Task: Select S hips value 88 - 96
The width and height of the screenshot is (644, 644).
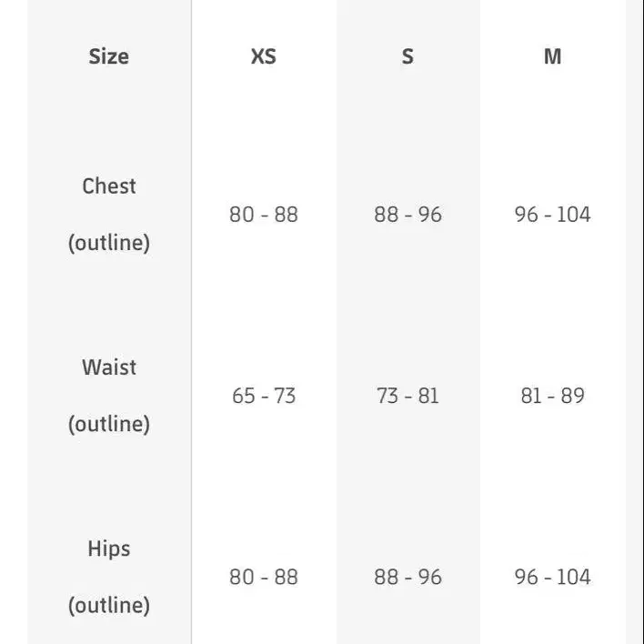Action: (408, 577)
